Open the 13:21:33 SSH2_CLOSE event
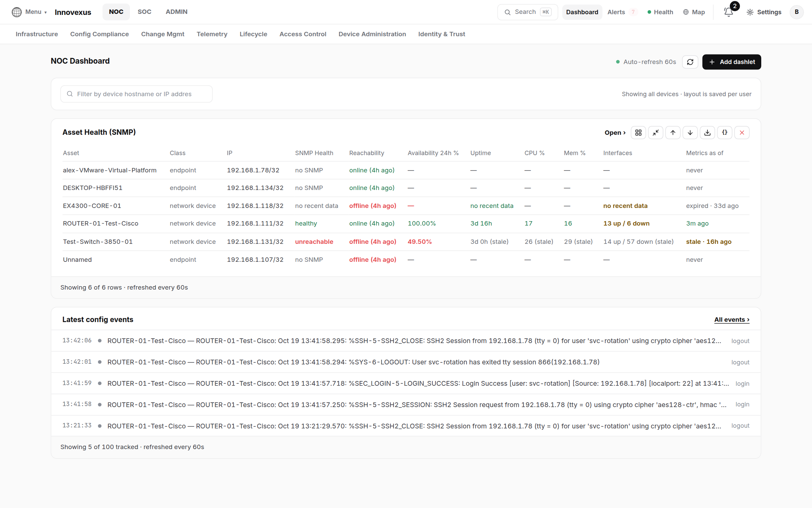 coord(406,426)
